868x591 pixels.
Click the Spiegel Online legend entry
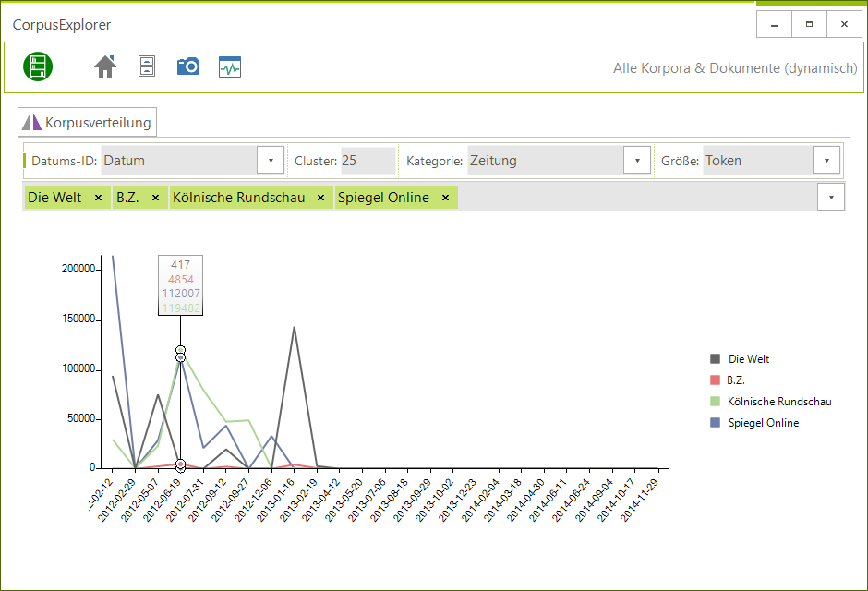763,423
